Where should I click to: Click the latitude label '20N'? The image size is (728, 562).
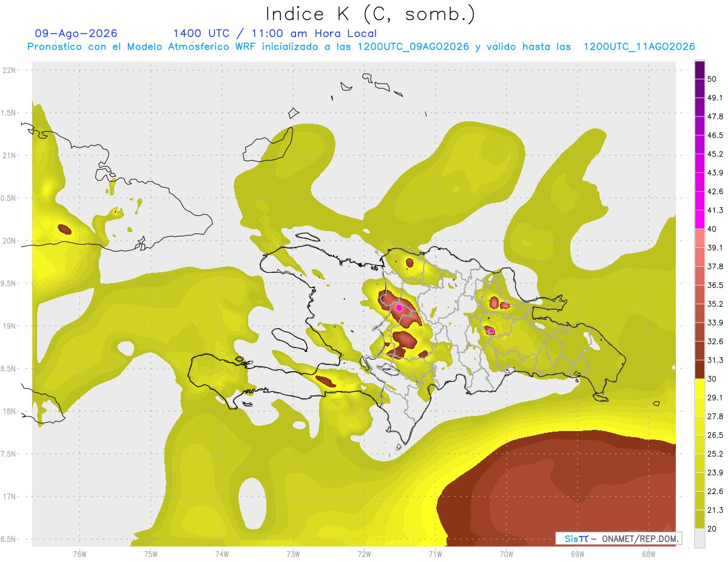click(x=10, y=241)
